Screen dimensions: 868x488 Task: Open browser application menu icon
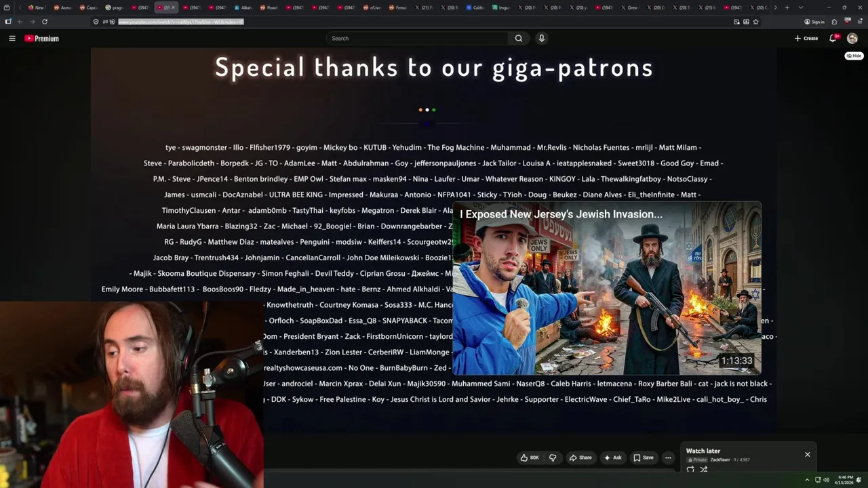point(860,22)
